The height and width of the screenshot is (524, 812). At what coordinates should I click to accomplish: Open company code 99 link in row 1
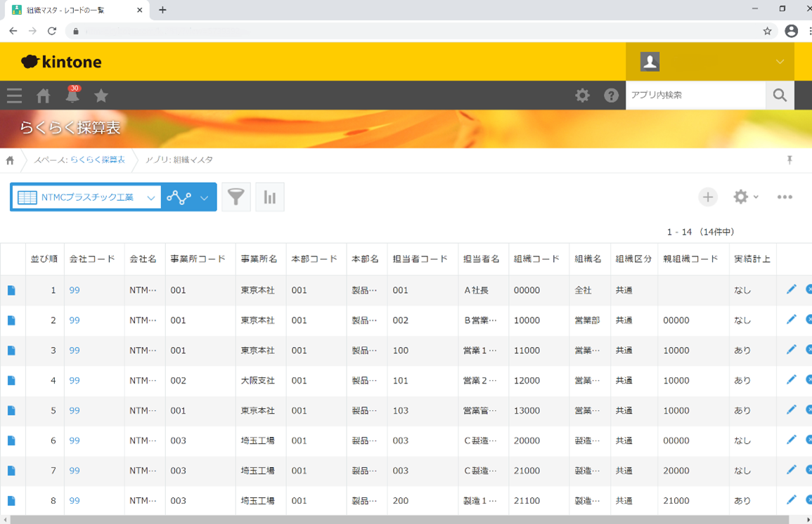(75, 291)
